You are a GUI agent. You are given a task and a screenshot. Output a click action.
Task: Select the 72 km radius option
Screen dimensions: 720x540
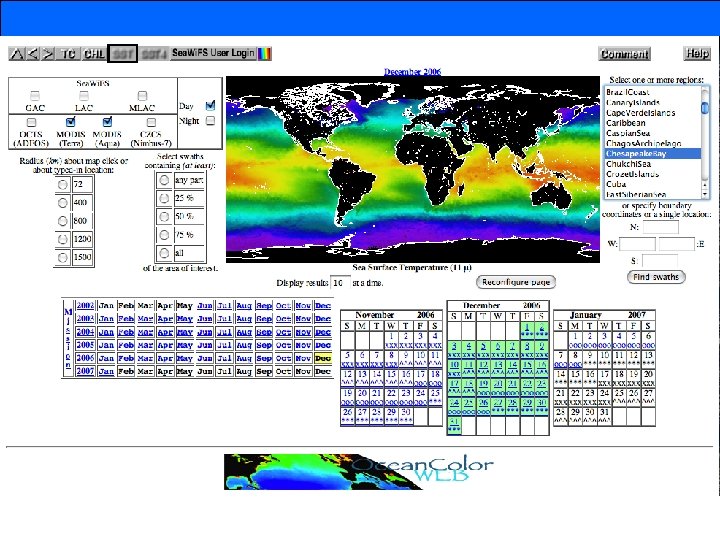62,185
